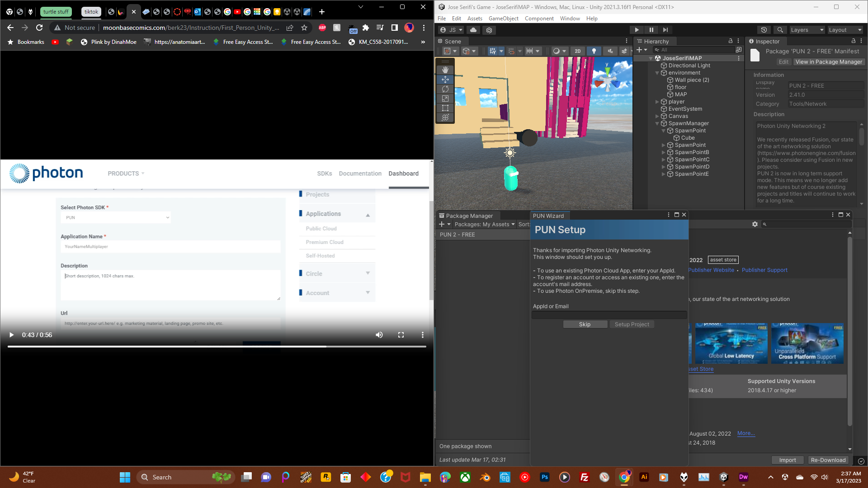Open Photoshop from the taskbar

click(x=545, y=477)
